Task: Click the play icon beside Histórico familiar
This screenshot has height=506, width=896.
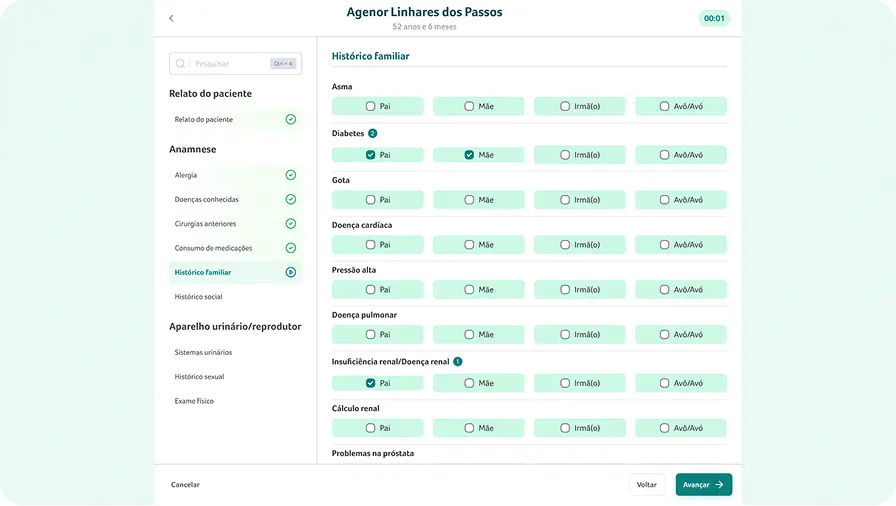Action: [290, 272]
